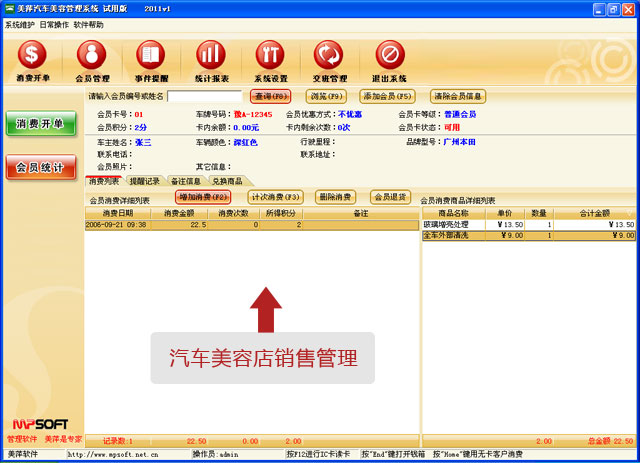Open the 日常操作 menu
Image resolution: width=640 pixels, height=463 pixels.
coord(54,24)
